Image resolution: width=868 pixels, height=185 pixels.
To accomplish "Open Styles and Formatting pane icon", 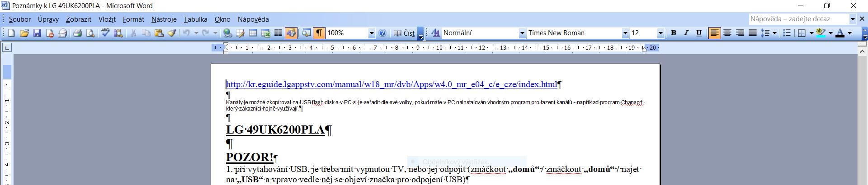I will click(x=435, y=33).
